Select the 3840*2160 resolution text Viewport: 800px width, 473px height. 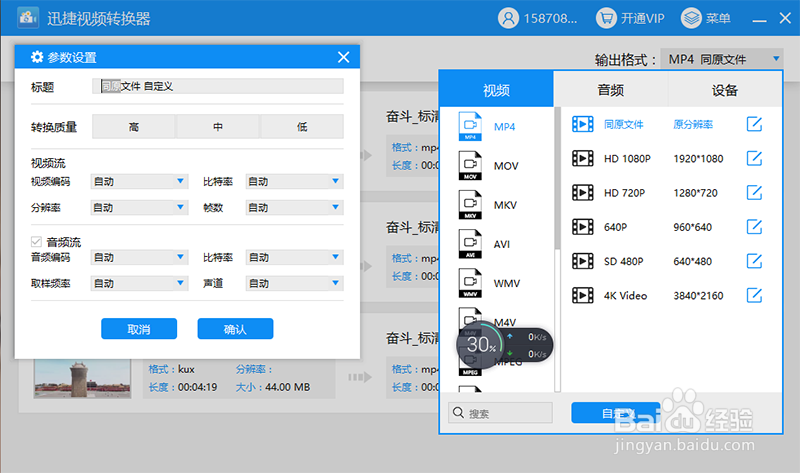[698, 296]
